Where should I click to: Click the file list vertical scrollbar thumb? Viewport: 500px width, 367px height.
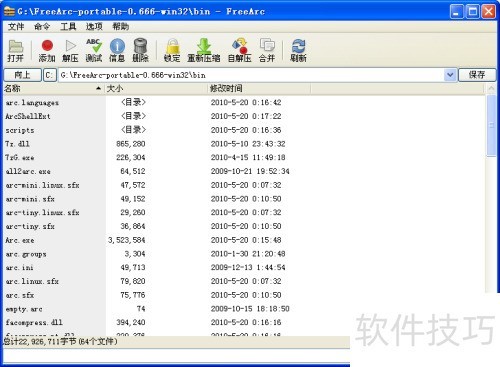click(491, 125)
